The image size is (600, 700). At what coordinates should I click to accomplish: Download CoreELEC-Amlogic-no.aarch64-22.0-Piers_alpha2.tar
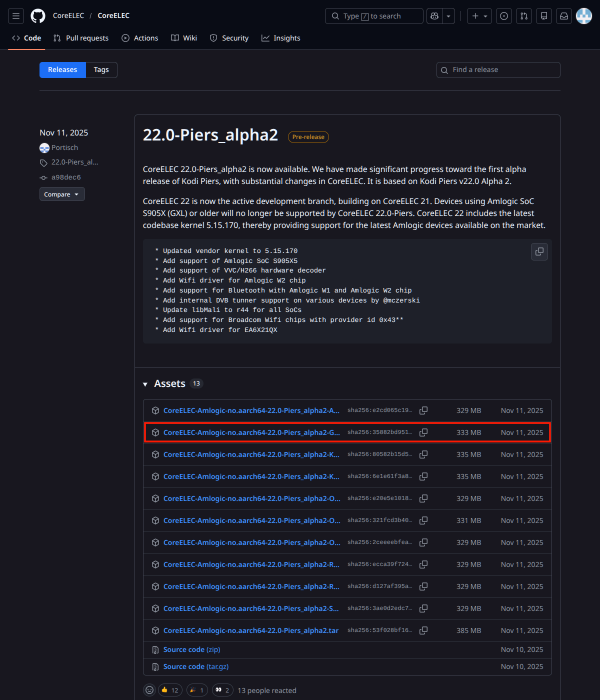[x=251, y=630]
